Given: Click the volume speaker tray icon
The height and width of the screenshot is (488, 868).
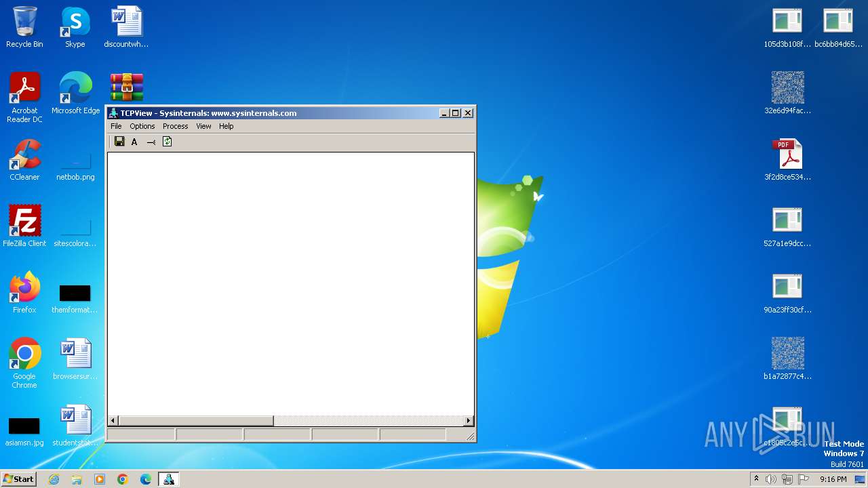Looking at the screenshot, I should click(771, 479).
